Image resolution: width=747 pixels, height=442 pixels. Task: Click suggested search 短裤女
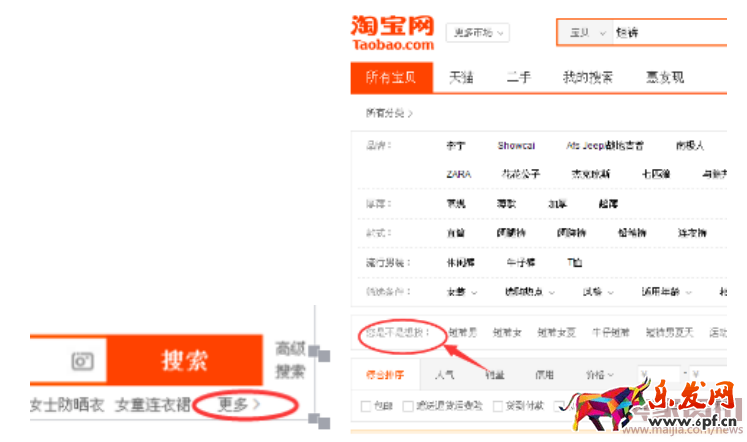click(507, 332)
